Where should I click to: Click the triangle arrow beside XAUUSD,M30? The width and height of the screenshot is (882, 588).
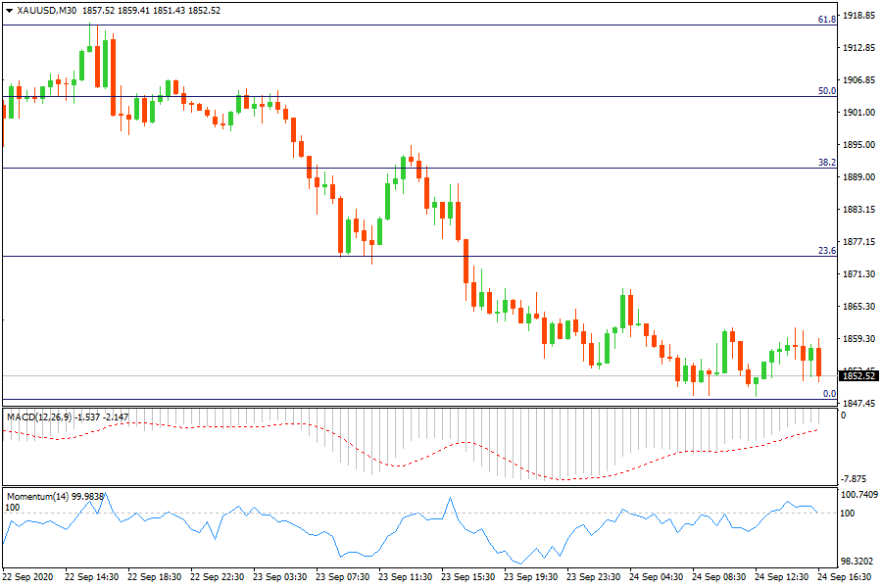(x=10, y=10)
